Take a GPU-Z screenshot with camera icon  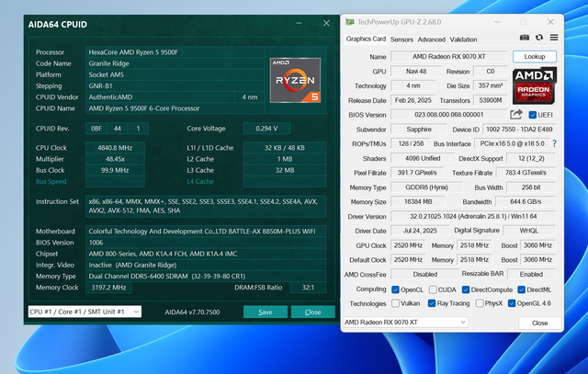point(525,38)
